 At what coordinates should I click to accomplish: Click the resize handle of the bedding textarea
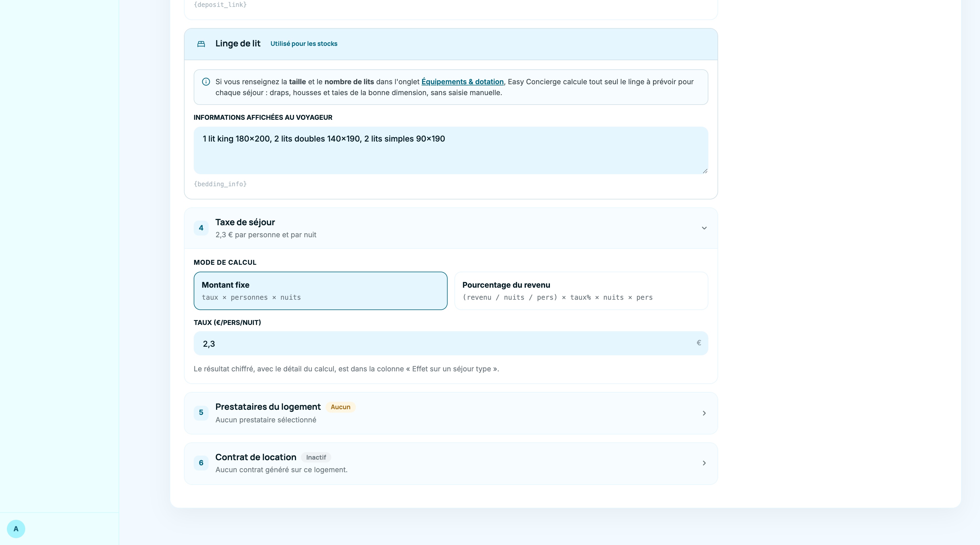705,171
